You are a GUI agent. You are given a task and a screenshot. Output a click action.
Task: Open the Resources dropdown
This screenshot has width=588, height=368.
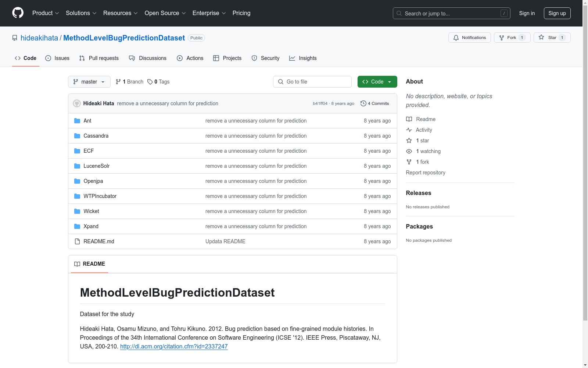121,13
